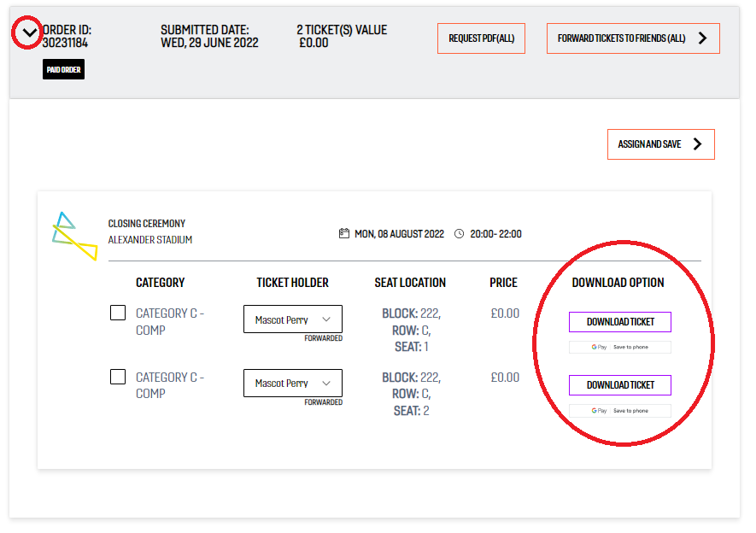
Task: Select 'Block: 222, Row: C, Seat: 2'
Action: point(411,394)
